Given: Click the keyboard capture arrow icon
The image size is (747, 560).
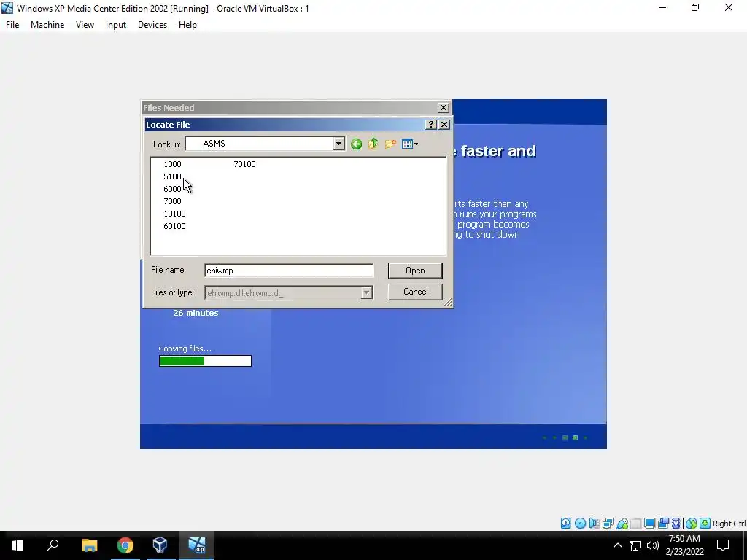Looking at the screenshot, I should pyautogui.click(x=705, y=524).
